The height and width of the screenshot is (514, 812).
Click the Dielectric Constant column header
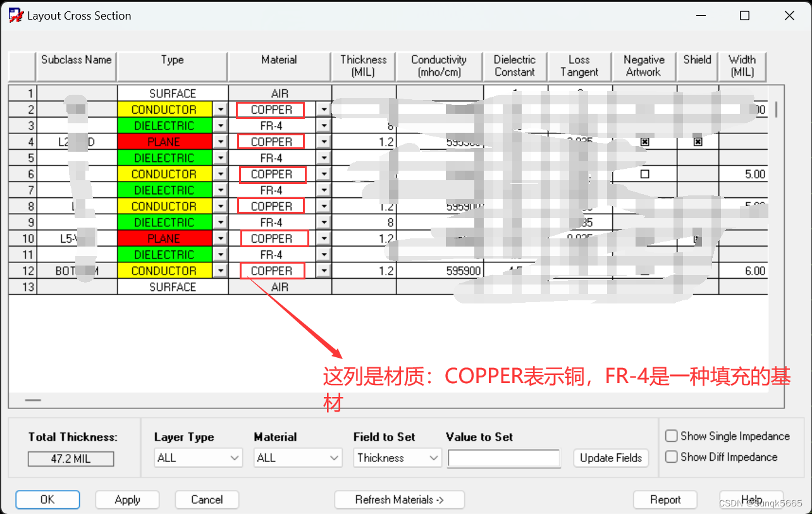click(515, 66)
